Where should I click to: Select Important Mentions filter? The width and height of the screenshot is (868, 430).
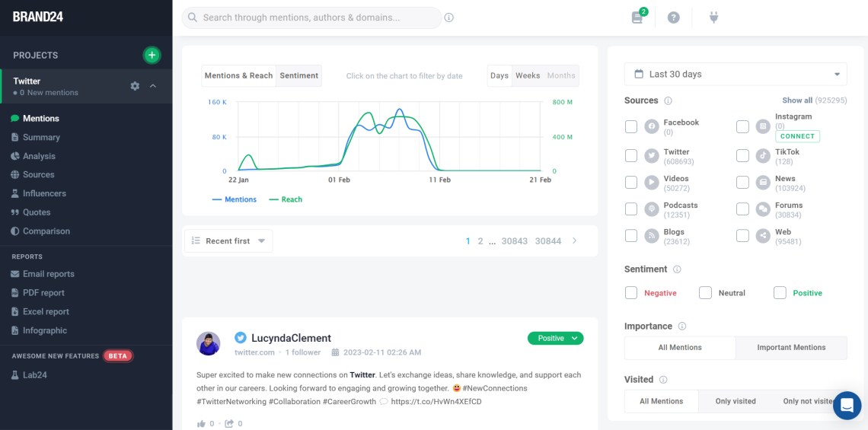click(x=791, y=348)
